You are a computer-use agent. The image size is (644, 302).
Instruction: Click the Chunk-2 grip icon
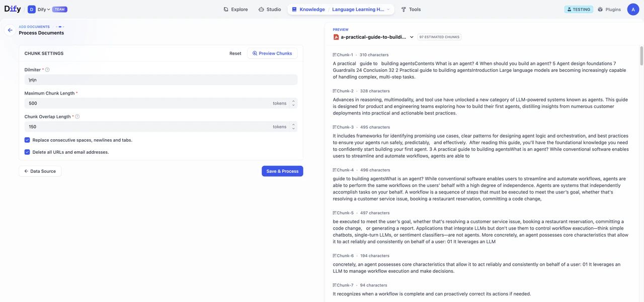click(x=335, y=91)
